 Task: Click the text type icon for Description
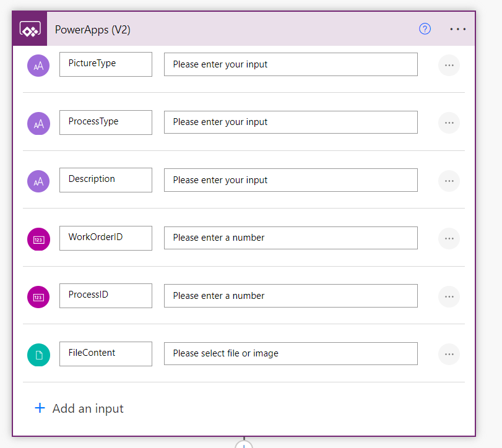click(38, 181)
